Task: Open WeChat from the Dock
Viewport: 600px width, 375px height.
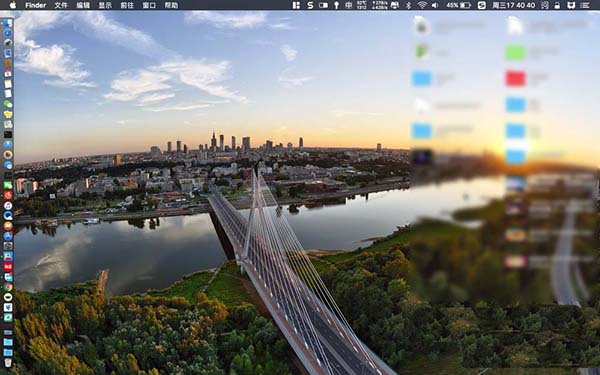Action: pyautogui.click(x=8, y=104)
